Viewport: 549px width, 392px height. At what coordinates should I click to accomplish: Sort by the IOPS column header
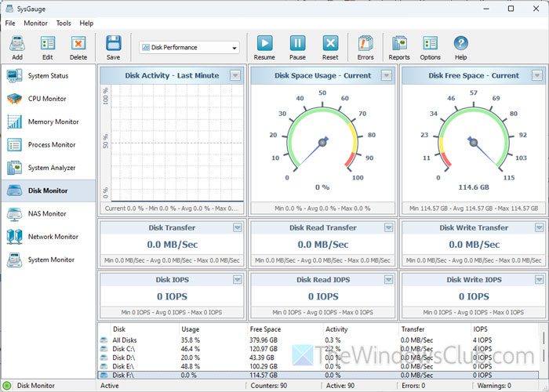[x=480, y=329]
